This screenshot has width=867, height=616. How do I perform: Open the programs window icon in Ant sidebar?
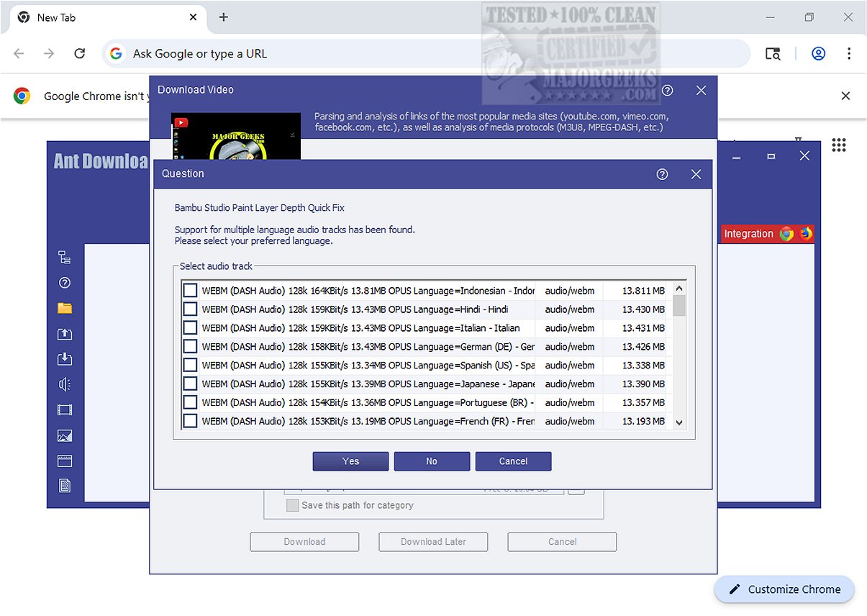click(65, 461)
